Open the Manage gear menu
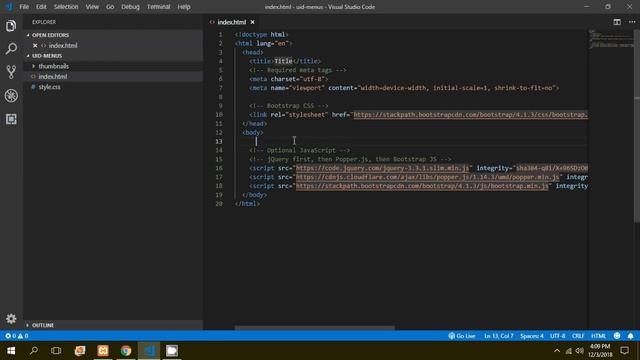Viewport: 640px width, 360px height. 11,318
